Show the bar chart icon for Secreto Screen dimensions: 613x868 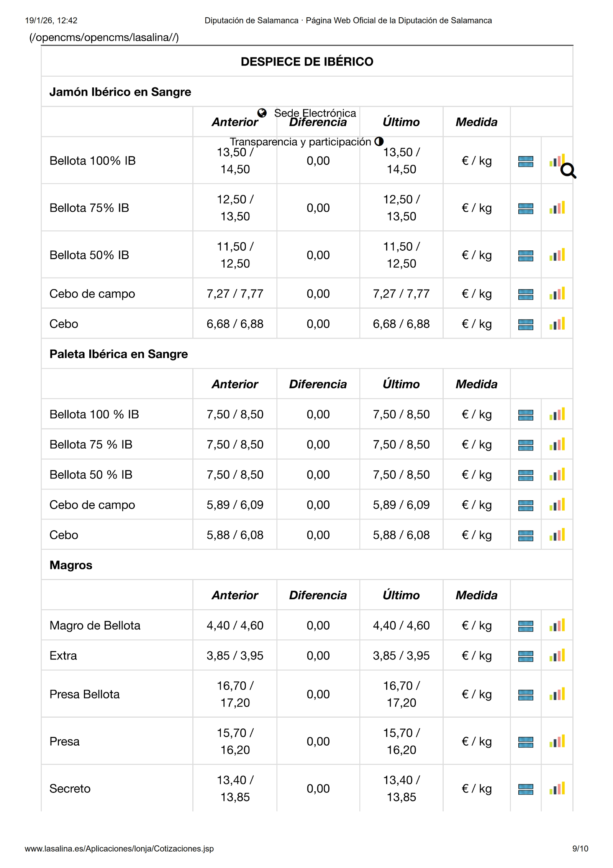click(x=557, y=789)
